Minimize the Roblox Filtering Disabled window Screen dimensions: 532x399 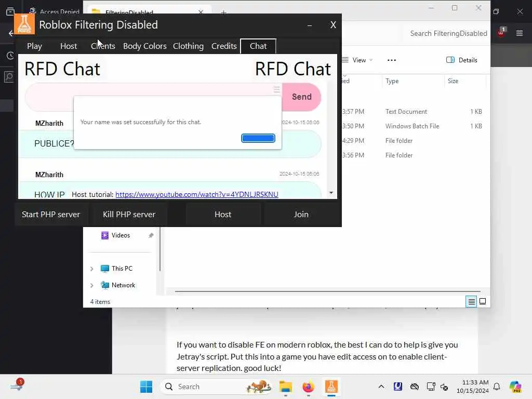click(x=310, y=25)
